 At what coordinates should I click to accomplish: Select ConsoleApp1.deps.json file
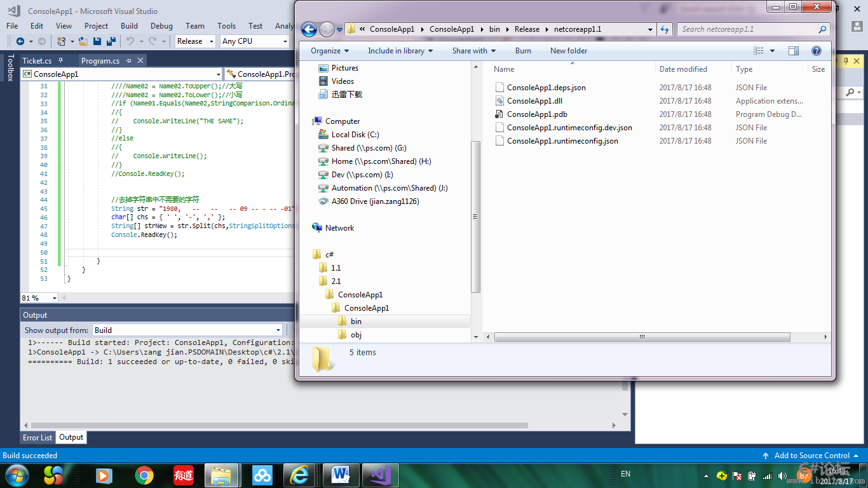point(546,88)
